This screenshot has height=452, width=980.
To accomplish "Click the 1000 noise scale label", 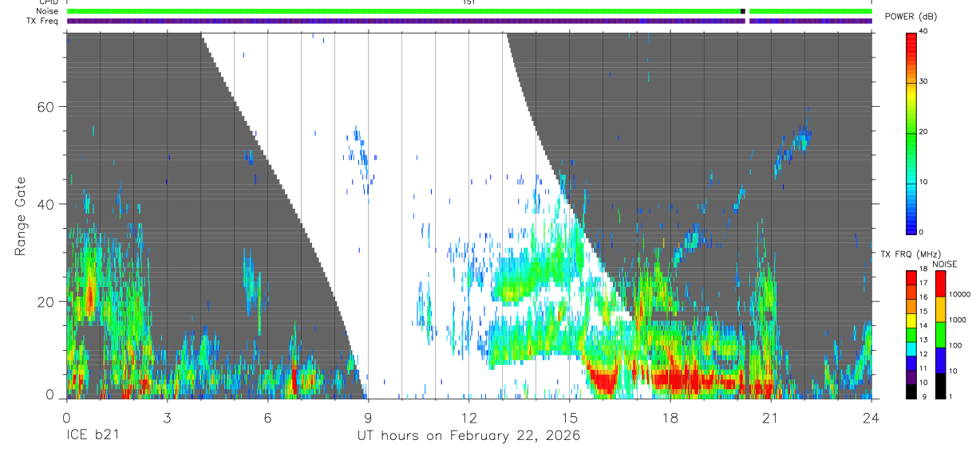I will coord(958,320).
